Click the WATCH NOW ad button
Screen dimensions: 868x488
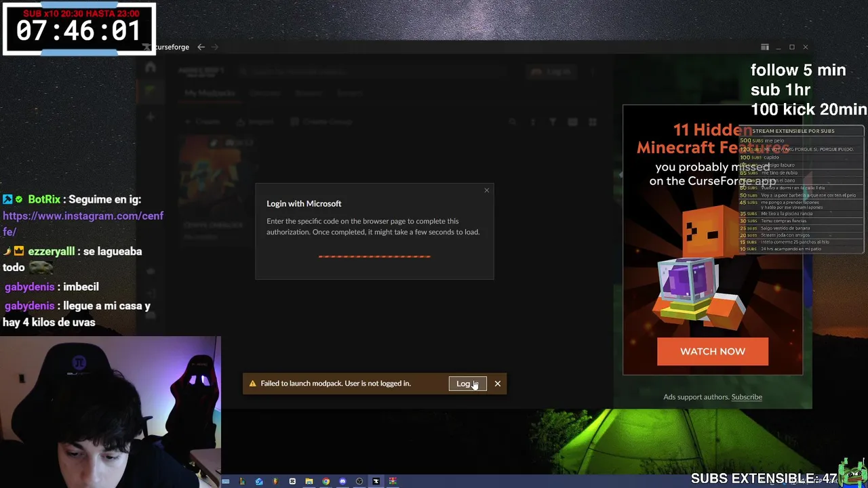point(712,351)
